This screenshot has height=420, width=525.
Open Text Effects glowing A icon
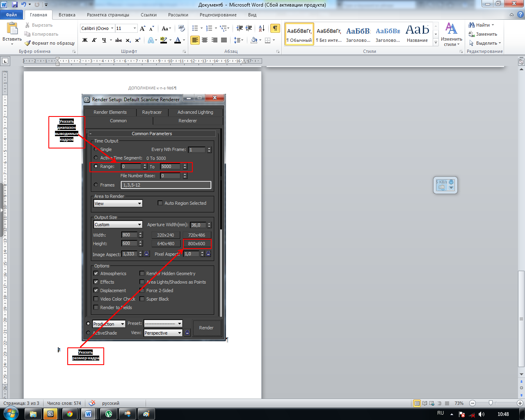[x=151, y=40]
